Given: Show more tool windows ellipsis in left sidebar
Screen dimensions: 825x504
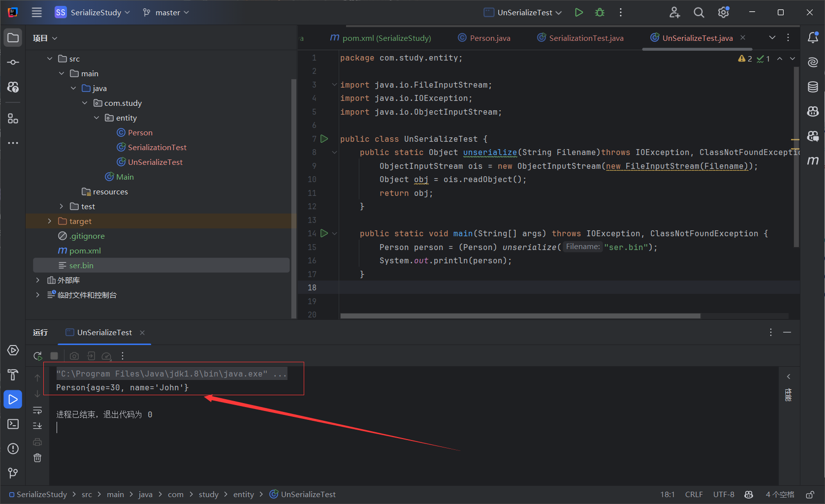Looking at the screenshot, I should [13, 143].
